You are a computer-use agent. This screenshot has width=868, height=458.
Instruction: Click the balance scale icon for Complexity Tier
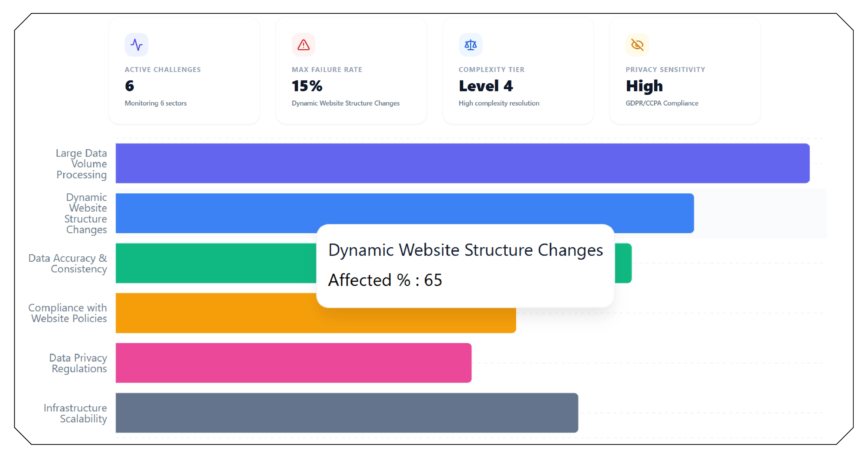point(470,44)
